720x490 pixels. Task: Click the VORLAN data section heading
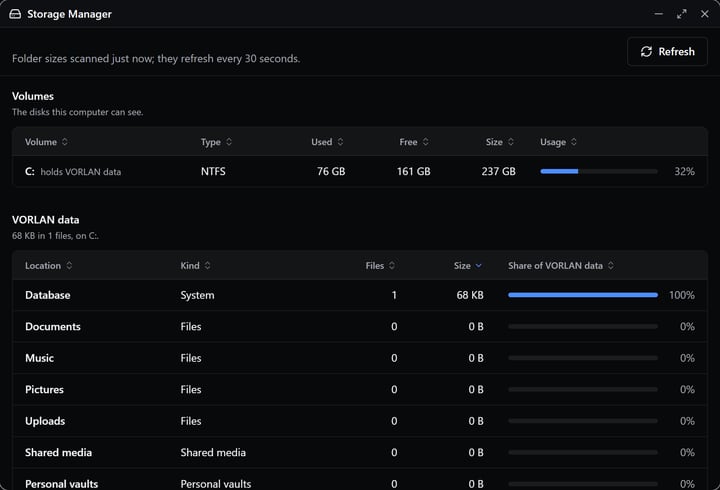45,220
